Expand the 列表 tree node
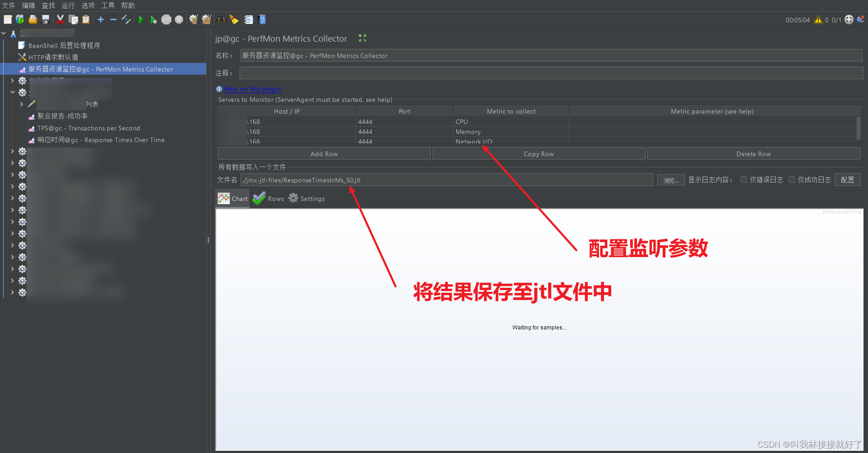 click(21, 104)
